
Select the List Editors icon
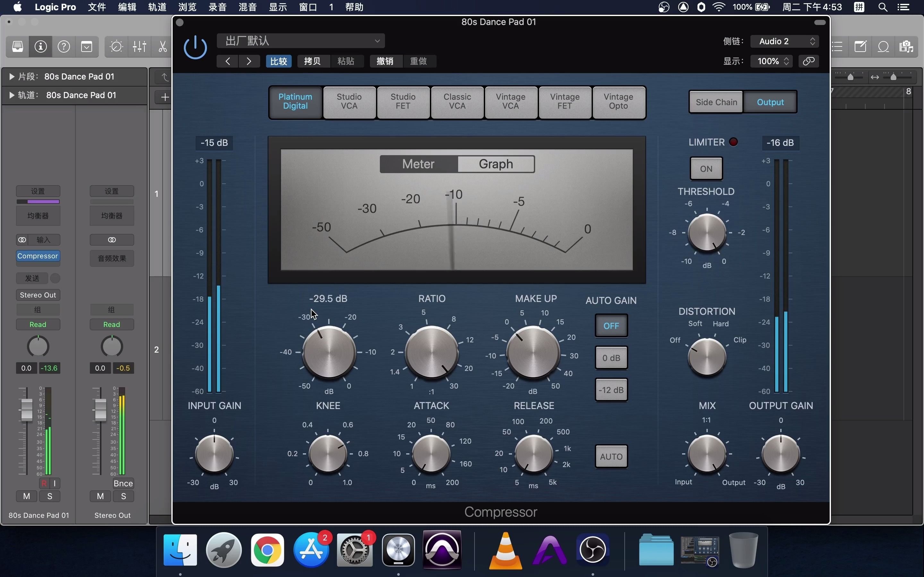tap(838, 46)
